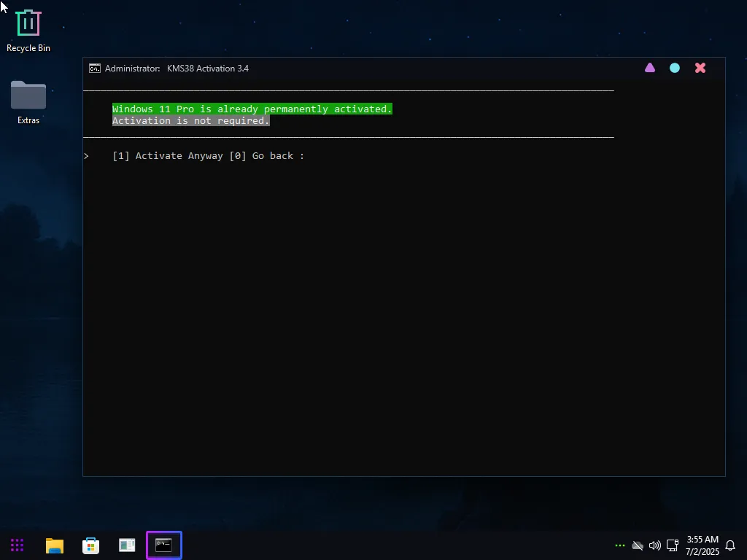Launch File Explorer from taskbar
The width and height of the screenshot is (747, 560).
(54, 545)
